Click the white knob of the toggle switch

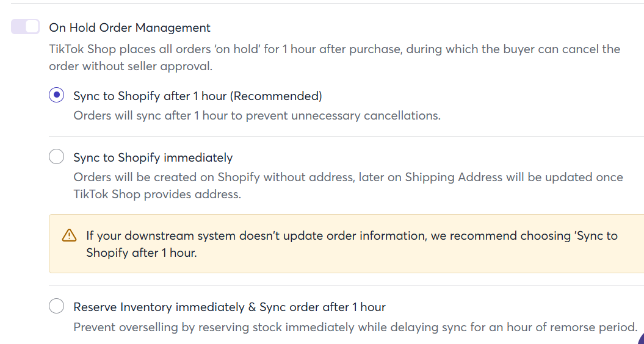coord(32,27)
